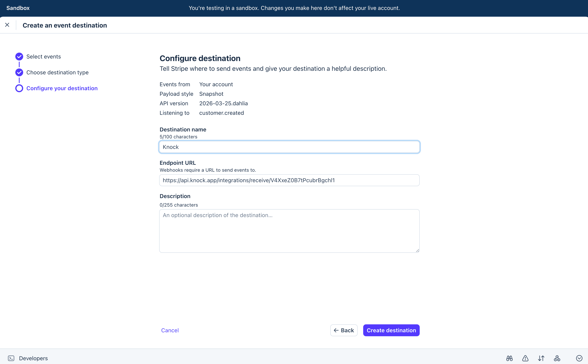Click Choose destination type step label
Viewport: 588px width, 364px height.
coord(57,72)
